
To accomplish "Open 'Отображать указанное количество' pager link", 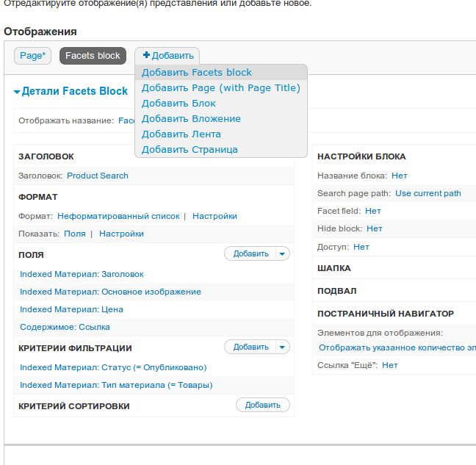I will coord(397,347).
